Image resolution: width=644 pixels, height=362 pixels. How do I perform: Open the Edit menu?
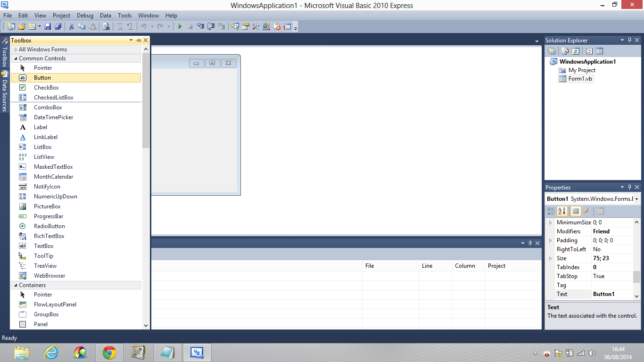[x=23, y=16]
